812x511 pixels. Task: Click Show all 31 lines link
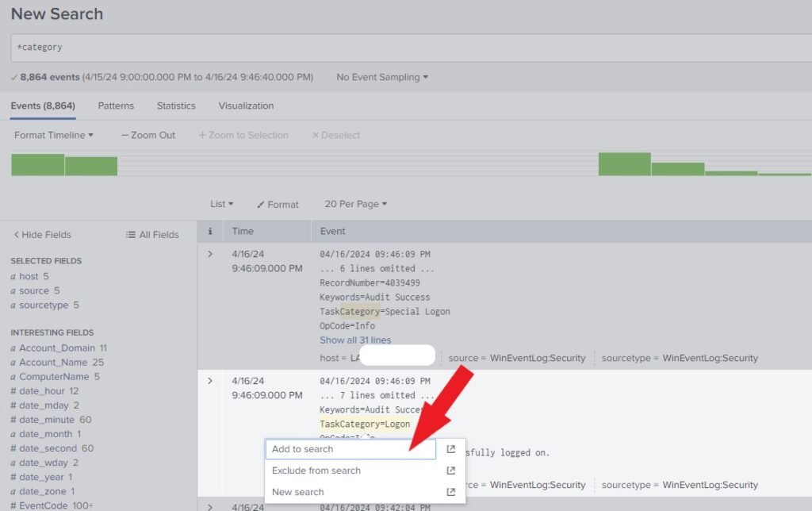pyautogui.click(x=355, y=340)
